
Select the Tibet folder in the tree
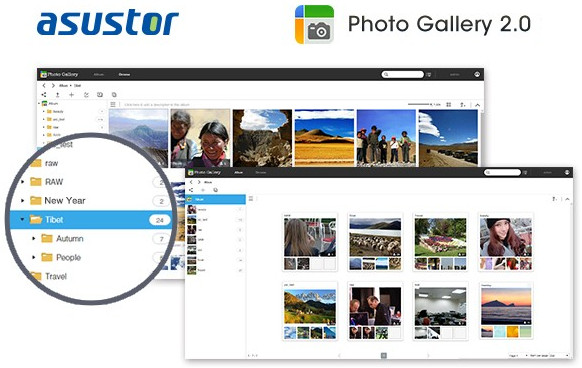pyautogui.click(x=90, y=219)
